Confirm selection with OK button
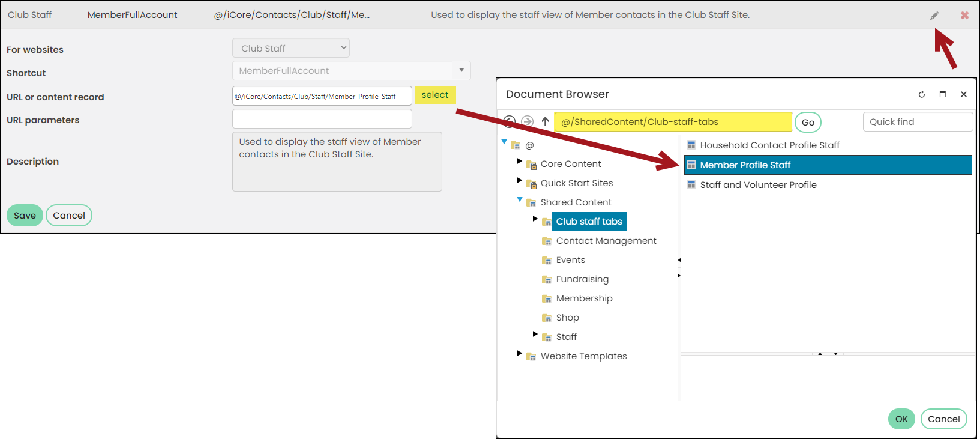This screenshot has width=980, height=439. pos(901,419)
